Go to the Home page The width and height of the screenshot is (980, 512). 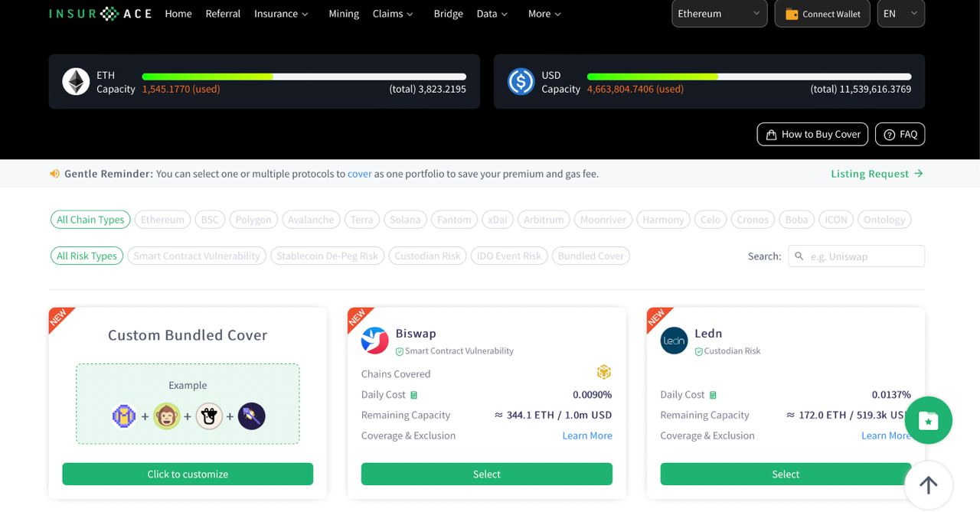click(178, 14)
